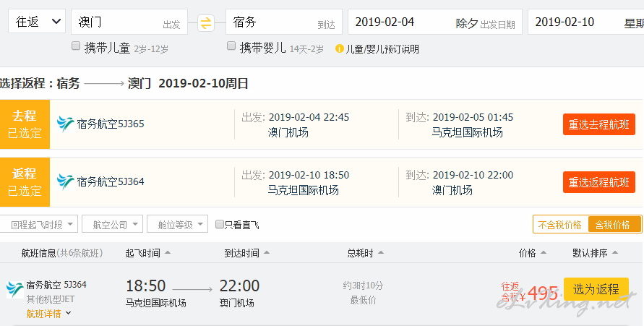
Task: Click airline logo in flight list result
Action: click(15, 289)
